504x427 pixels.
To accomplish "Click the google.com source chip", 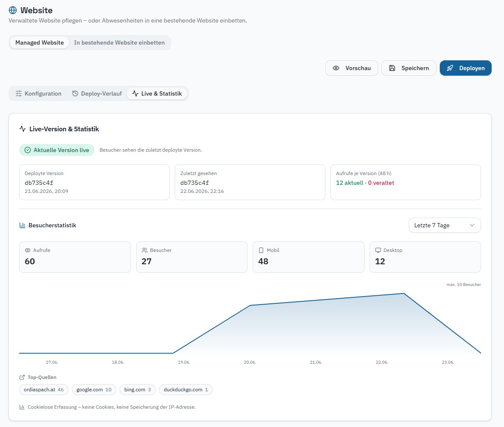I will point(94,390).
